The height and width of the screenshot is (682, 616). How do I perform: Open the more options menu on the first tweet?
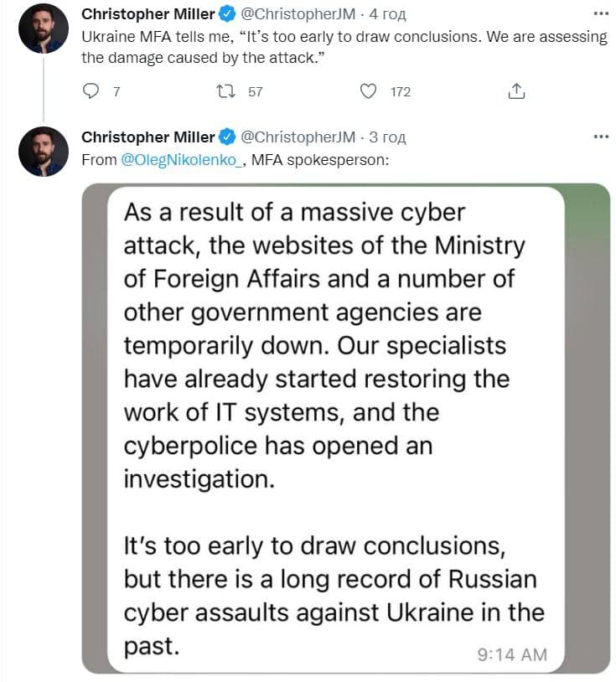[x=600, y=14]
